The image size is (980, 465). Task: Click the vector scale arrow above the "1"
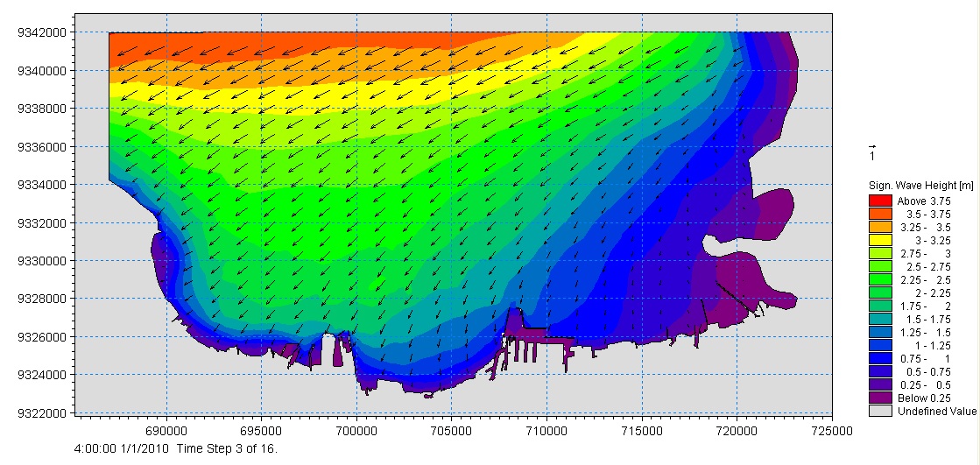coord(871,146)
